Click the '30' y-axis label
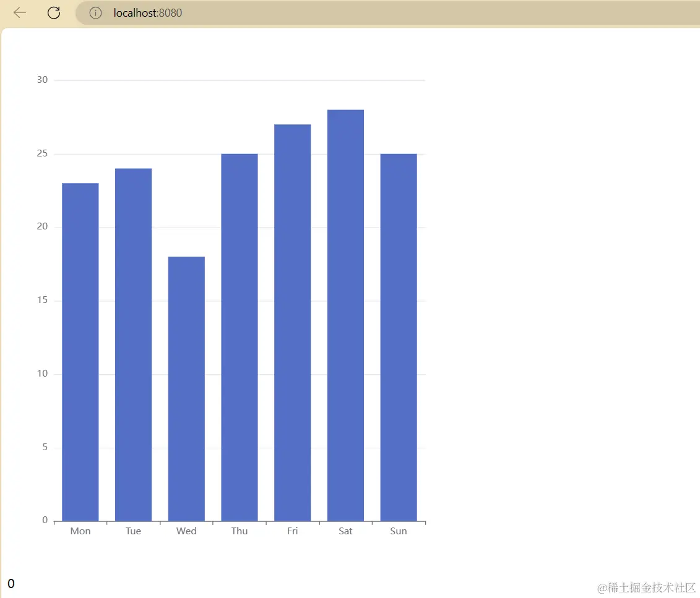This screenshot has height=598, width=700. [x=42, y=80]
